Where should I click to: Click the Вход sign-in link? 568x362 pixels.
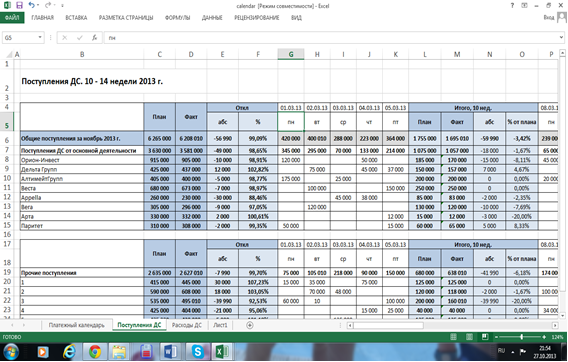548,17
